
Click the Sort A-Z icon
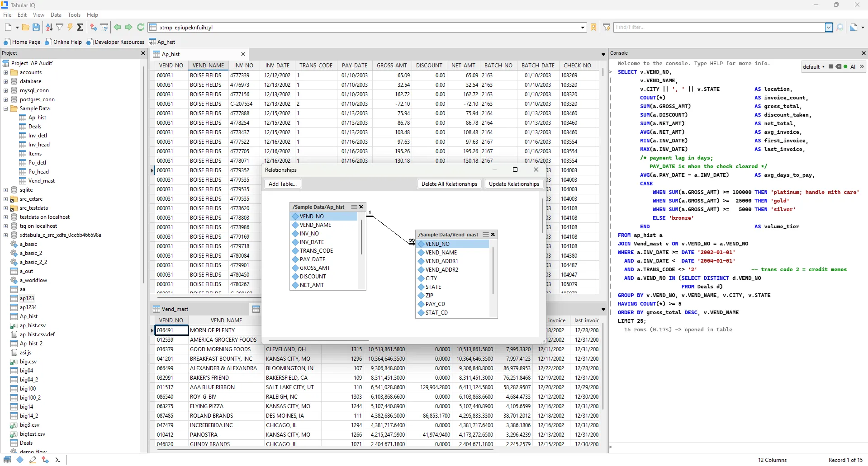click(x=49, y=27)
